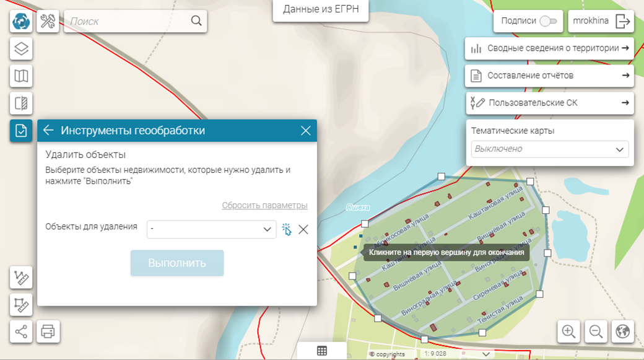Toggle the Подписи labels switch
The image size is (644, 360).
pyautogui.click(x=548, y=21)
